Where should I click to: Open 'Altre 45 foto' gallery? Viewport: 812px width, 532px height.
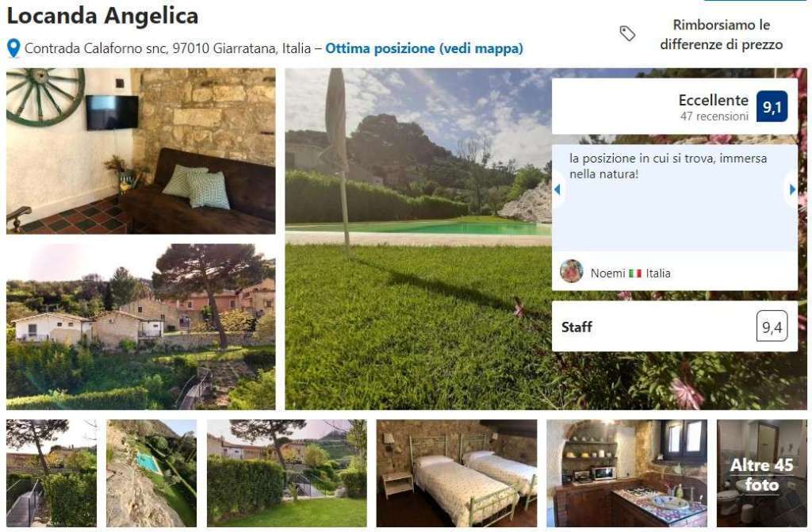pos(762,473)
